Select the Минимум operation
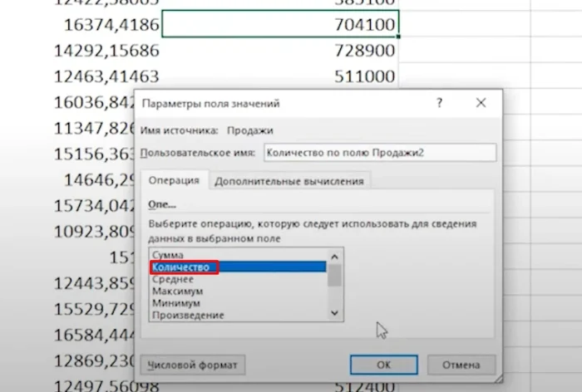 coord(175,303)
